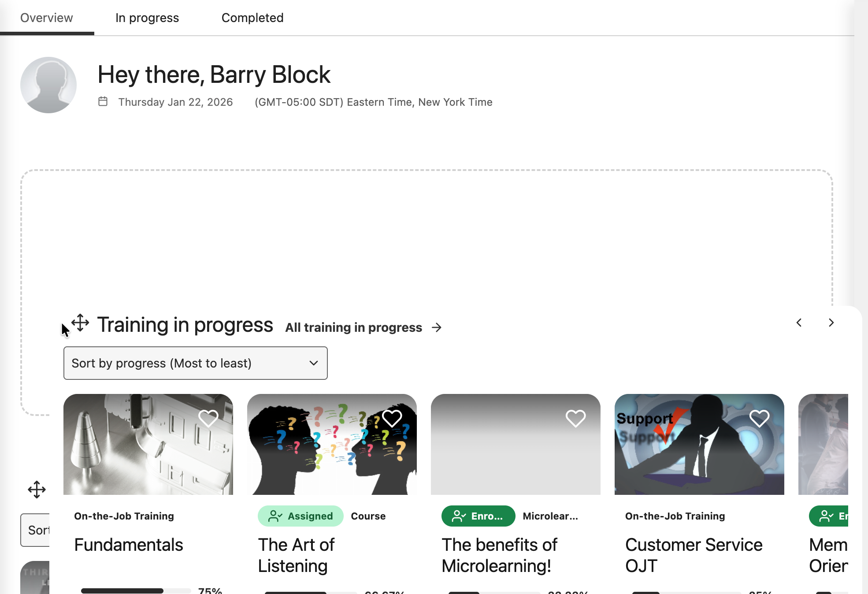Favorite The benefits of Microlearning card

(x=576, y=418)
